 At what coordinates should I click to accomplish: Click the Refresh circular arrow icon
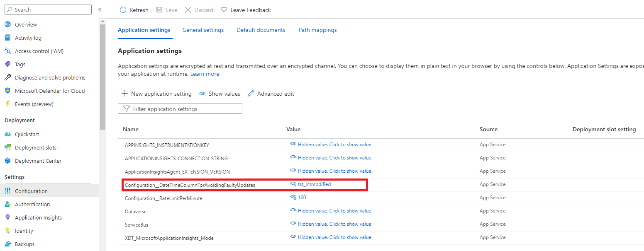(x=123, y=10)
